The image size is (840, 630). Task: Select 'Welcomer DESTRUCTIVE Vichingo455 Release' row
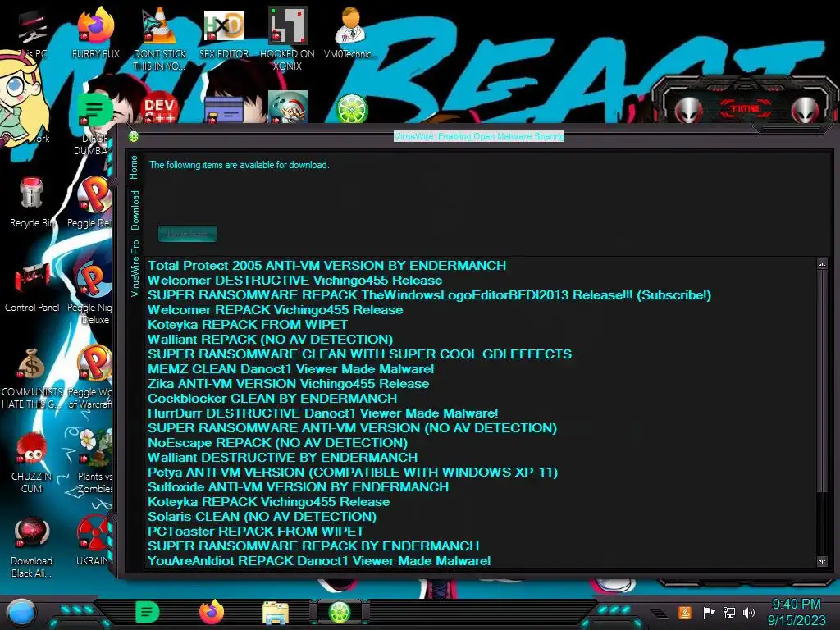295,281
